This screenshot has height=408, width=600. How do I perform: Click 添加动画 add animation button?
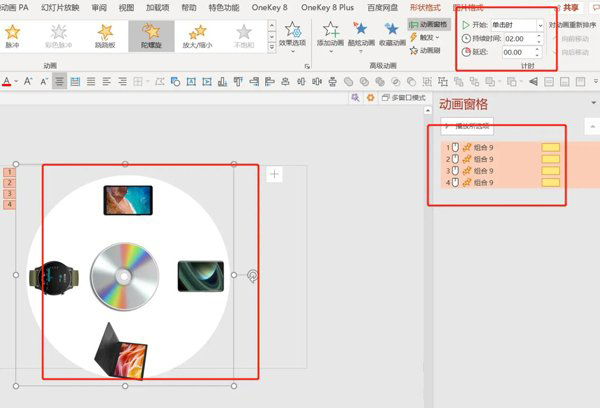331,37
